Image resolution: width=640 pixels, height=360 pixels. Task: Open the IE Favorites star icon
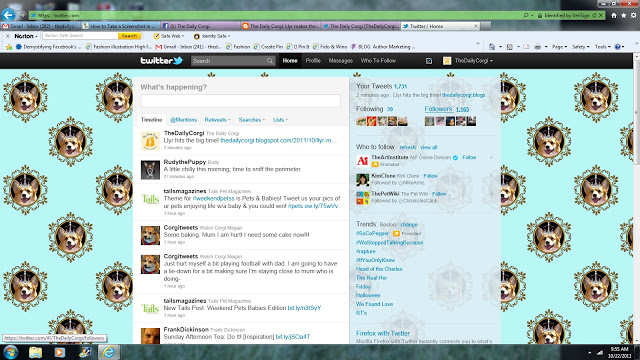tap(624, 16)
